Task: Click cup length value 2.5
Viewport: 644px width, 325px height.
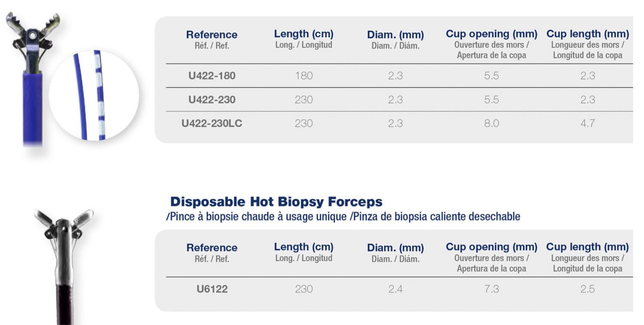Action: (x=587, y=289)
